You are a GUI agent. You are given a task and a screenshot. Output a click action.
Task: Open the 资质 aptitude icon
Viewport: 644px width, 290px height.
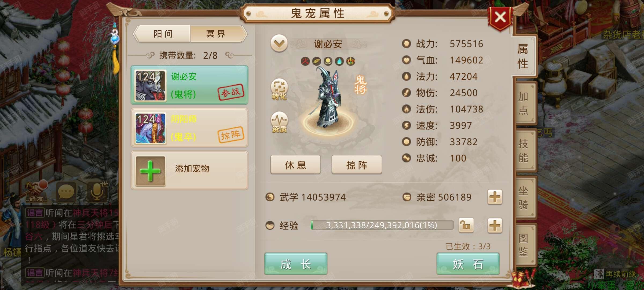(x=279, y=122)
